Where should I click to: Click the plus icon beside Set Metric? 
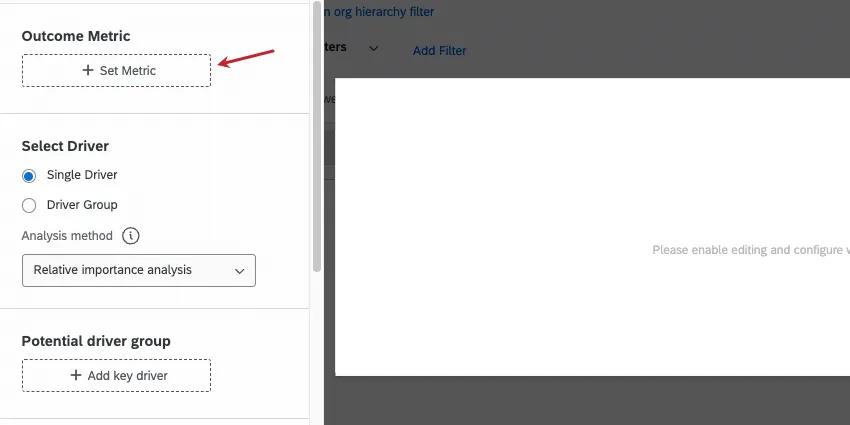pos(88,71)
